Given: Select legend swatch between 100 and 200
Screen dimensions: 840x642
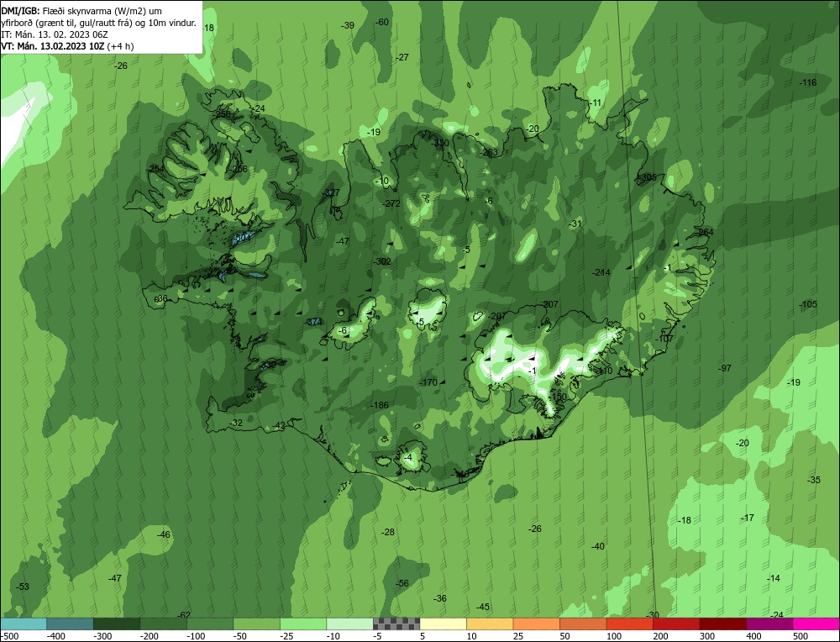Looking at the screenshot, I should click(x=629, y=624).
